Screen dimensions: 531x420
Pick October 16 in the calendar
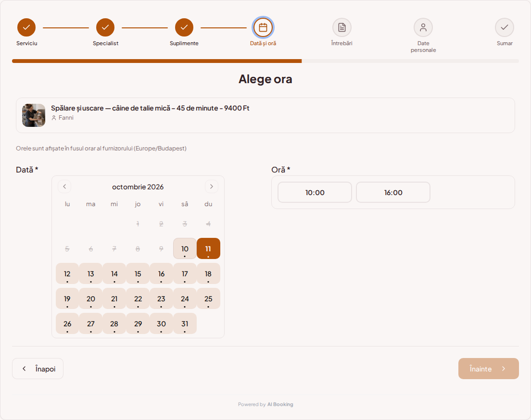(x=161, y=273)
